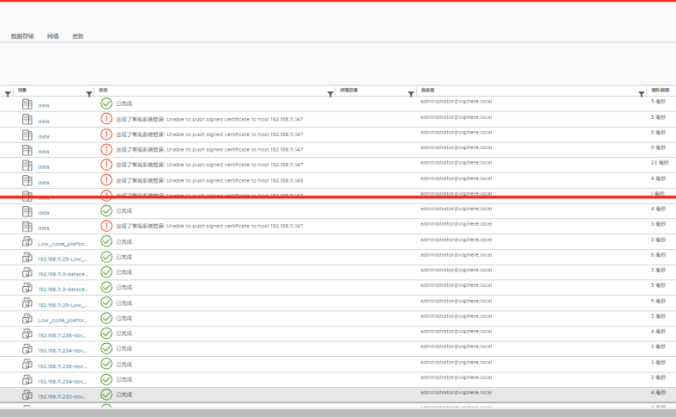Sort by the 详细信息 column header
Image resolution: width=676 pixels, height=418 pixels.
point(349,90)
